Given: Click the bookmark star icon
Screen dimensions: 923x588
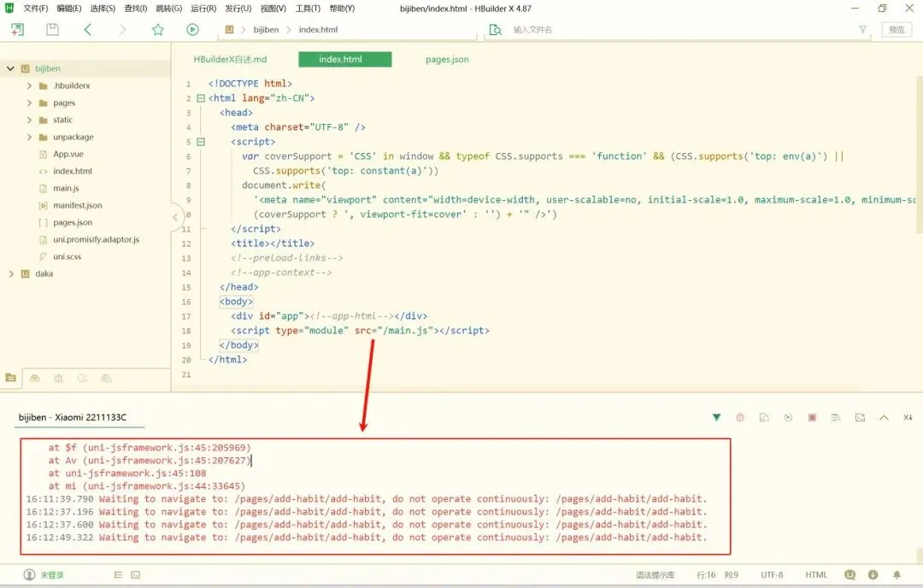Looking at the screenshot, I should coord(158,29).
